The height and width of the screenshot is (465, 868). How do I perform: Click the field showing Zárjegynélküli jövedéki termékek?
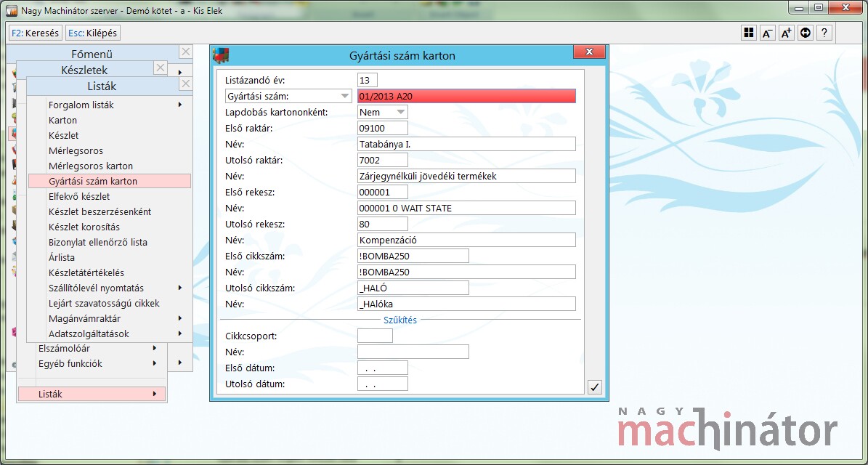click(466, 176)
